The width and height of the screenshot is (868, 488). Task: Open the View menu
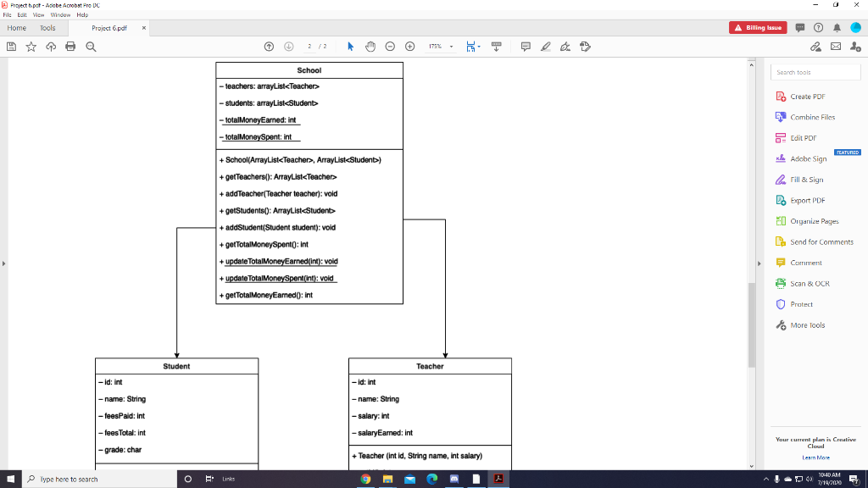click(x=38, y=15)
